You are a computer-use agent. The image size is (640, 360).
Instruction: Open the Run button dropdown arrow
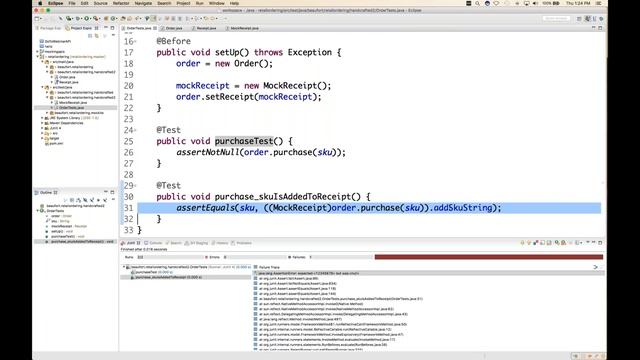point(91,18)
